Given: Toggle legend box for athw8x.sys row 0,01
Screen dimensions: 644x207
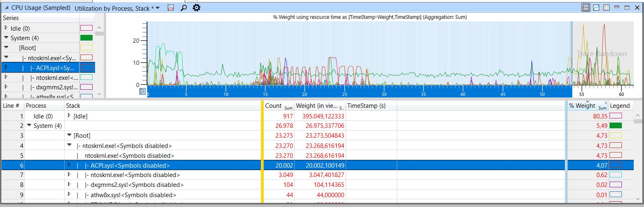Looking at the screenshot, I should 616,195.
